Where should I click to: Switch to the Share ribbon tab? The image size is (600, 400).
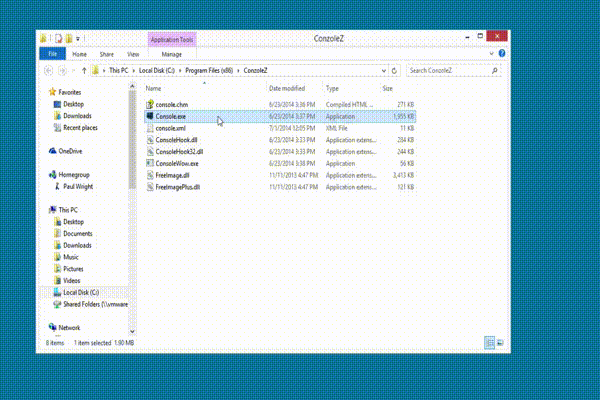point(107,54)
